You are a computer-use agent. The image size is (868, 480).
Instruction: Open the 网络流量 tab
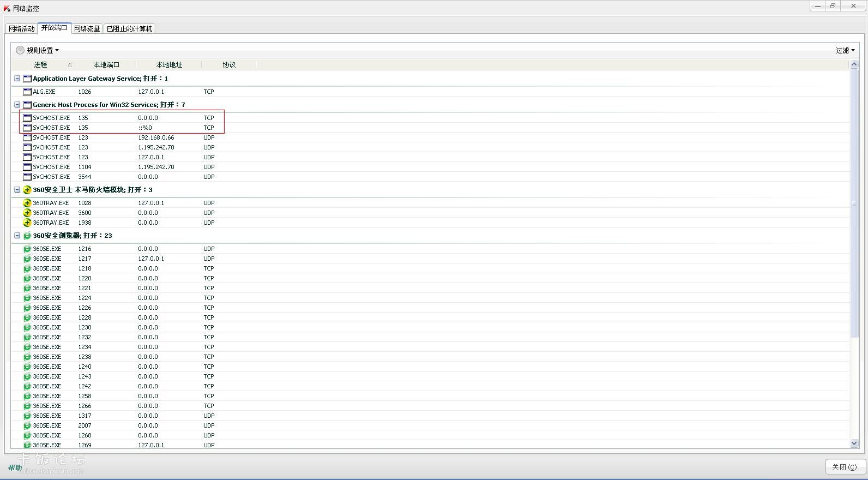pyautogui.click(x=87, y=28)
